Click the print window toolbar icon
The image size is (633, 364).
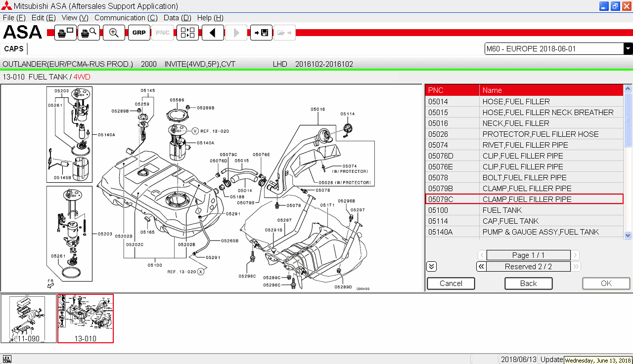click(x=65, y=33)
